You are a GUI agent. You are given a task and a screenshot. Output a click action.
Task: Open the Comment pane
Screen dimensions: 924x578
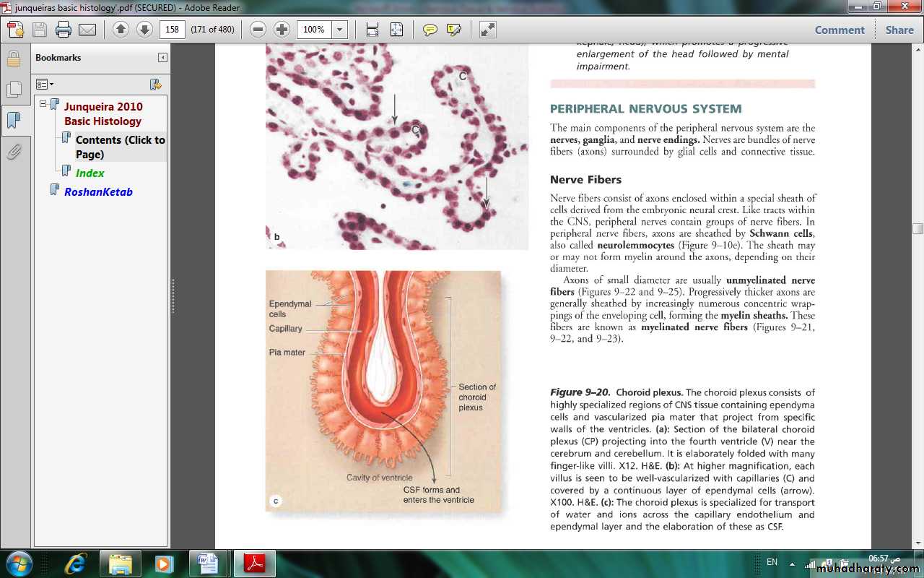tap(839, 30)
